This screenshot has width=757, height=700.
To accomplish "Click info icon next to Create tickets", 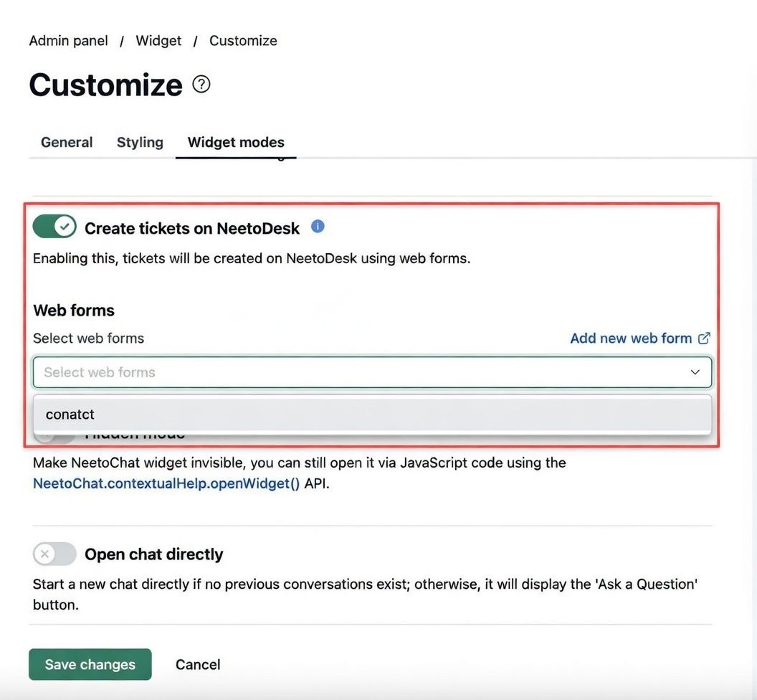I will [x=318, y=227].
